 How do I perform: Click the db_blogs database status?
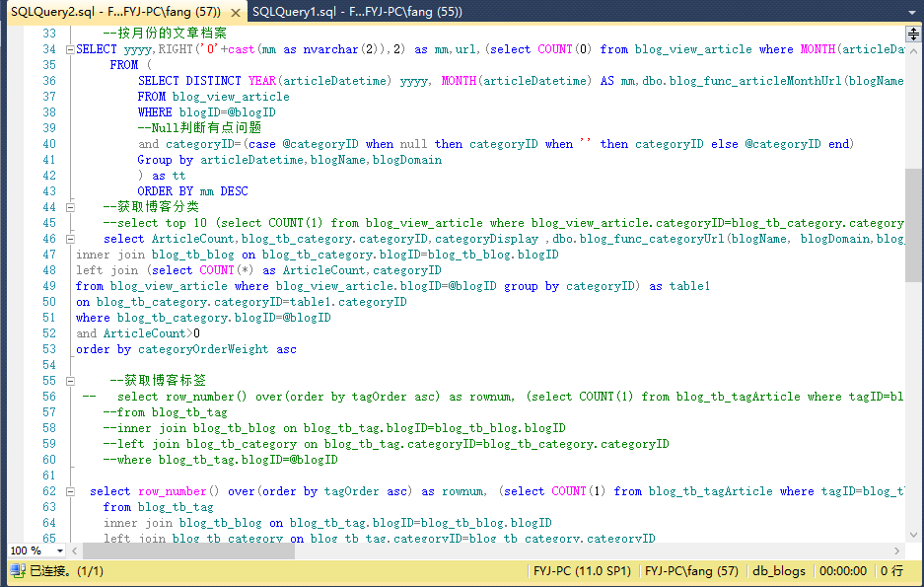pyautogui.click(x=779, y=571)
